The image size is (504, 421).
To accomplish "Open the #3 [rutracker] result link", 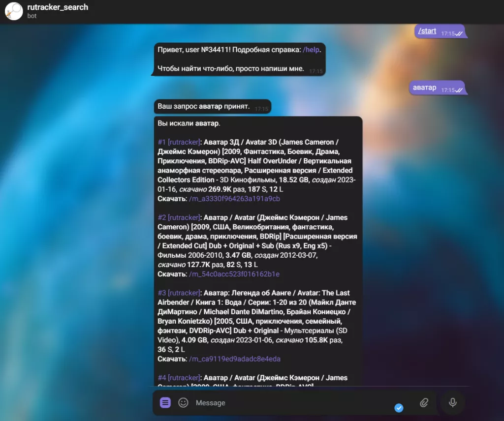I will click(179, 293).
